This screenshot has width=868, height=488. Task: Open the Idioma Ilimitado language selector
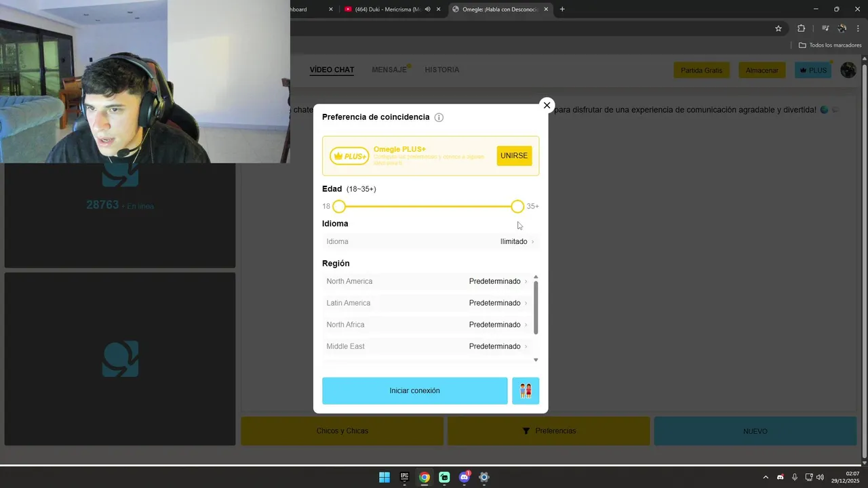tap(431, 241)
